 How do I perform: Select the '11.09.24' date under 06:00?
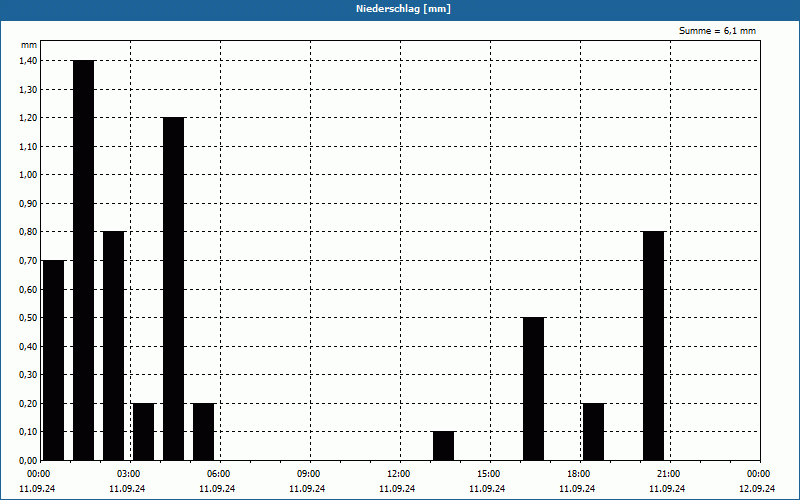[x=217, y=489]
